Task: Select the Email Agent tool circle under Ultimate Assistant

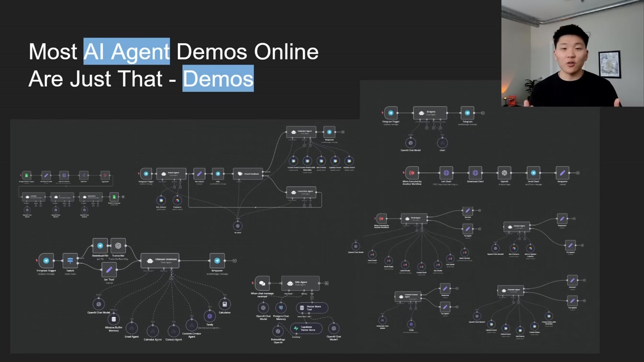Action: (132, 328)
